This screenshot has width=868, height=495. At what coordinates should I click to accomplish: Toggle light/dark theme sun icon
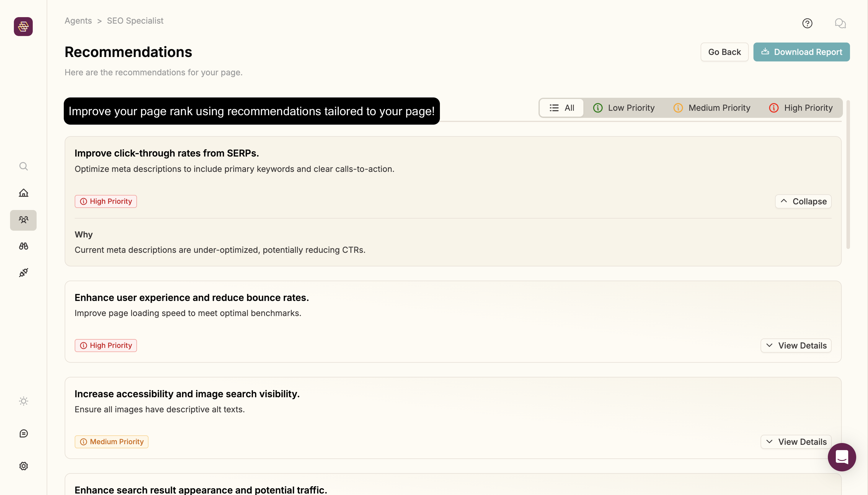click(x=23, y=401)
